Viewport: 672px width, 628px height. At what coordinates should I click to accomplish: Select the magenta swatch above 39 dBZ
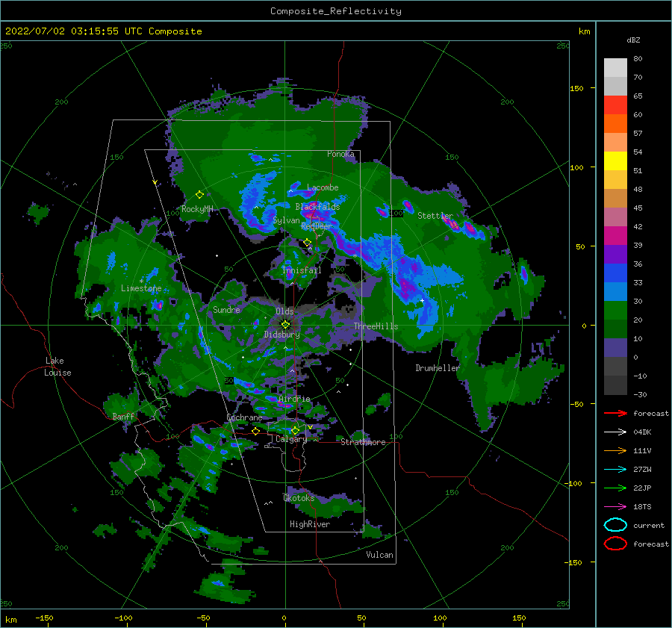point(615,236)
